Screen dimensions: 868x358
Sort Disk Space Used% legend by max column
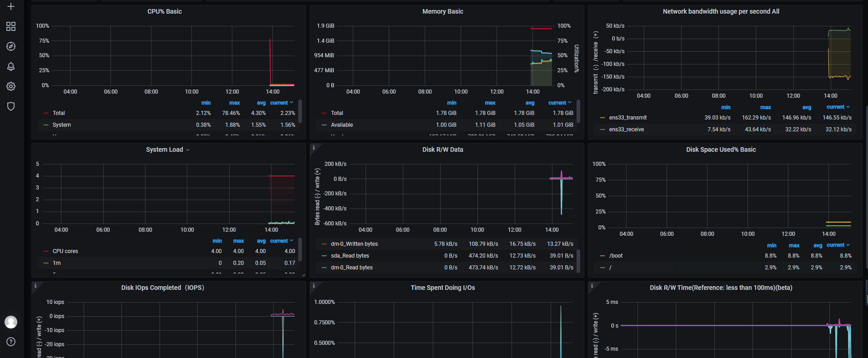[x=794, y=245]
